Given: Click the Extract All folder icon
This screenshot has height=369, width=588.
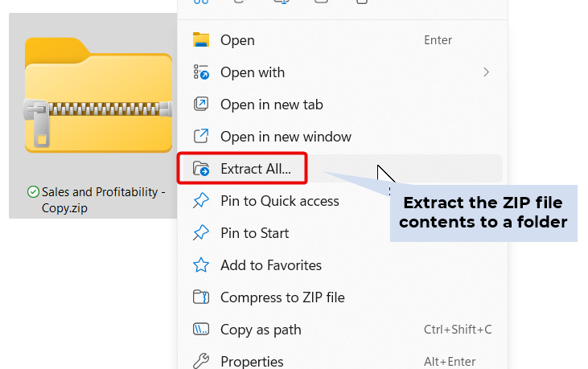Looking at the screenshot, I should coord(201,169).
